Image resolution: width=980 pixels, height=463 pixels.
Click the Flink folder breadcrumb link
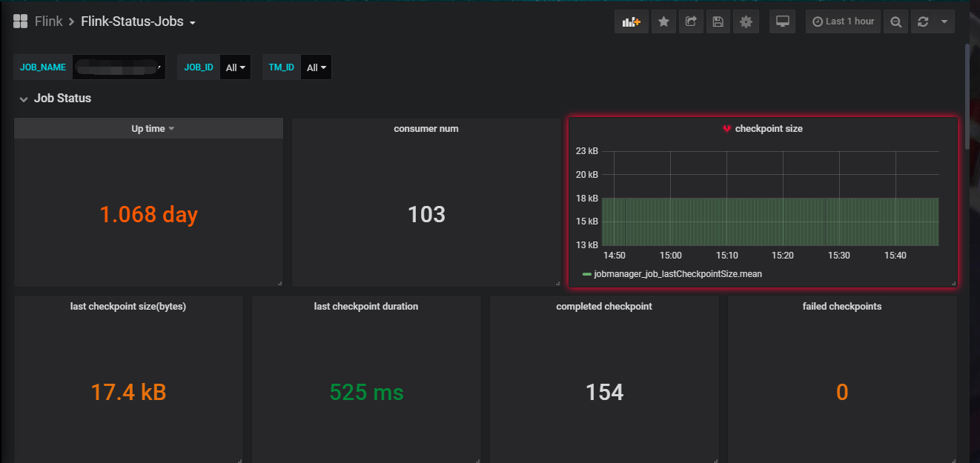click(x=49, y=21)
